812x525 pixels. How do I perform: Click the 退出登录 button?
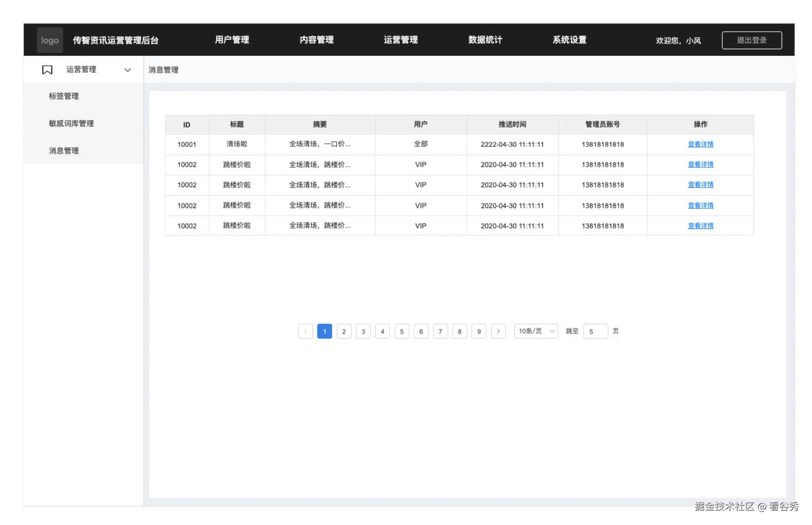coord(752,40)
